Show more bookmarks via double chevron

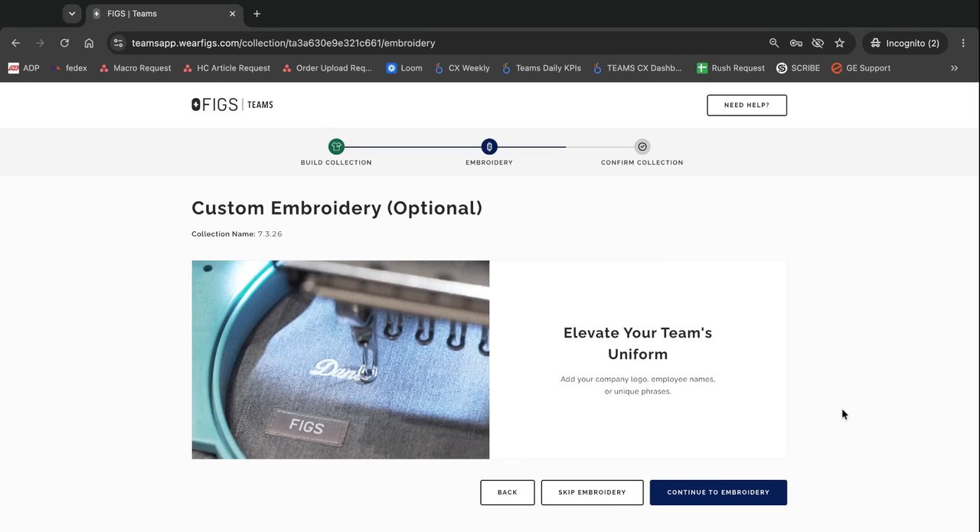pyautogui.click(x=954, y=68)
